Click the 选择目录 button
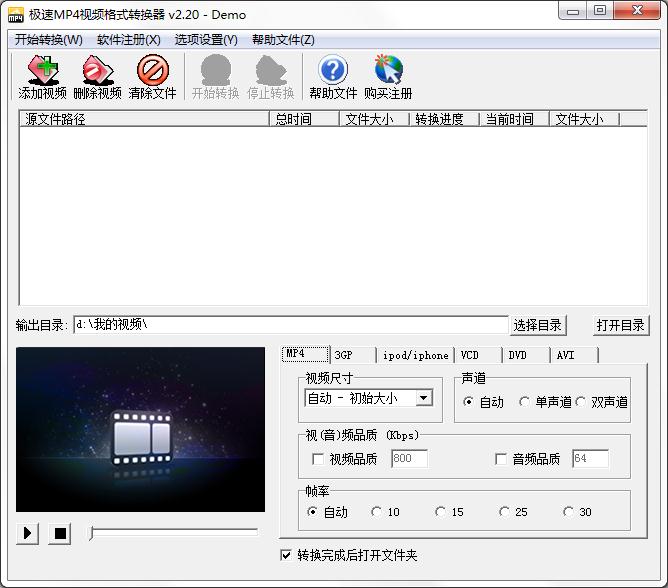This screenshot has width=668, height=588. pyautogui.click(x=538, y=326)
